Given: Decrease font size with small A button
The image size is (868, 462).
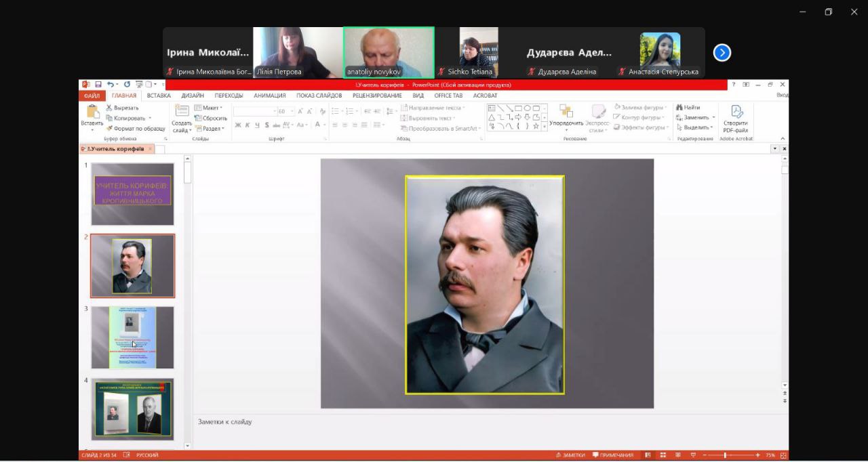Looking at the screenshot, I should point(310,111).
